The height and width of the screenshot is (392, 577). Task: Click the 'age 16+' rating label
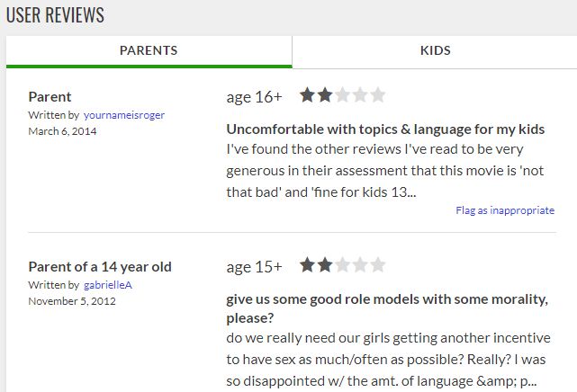pyautogui.click(x=254, y=95)
